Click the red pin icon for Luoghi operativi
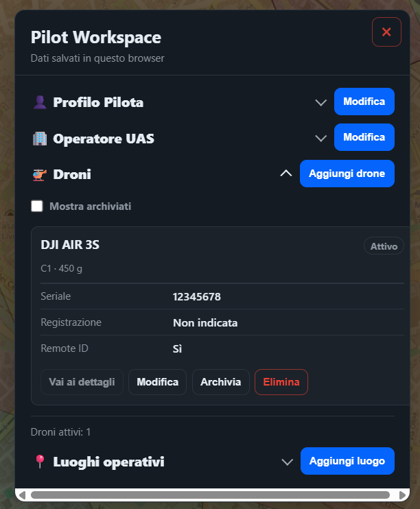Screen dimensions: 420x509 click(x=40, y=461)
